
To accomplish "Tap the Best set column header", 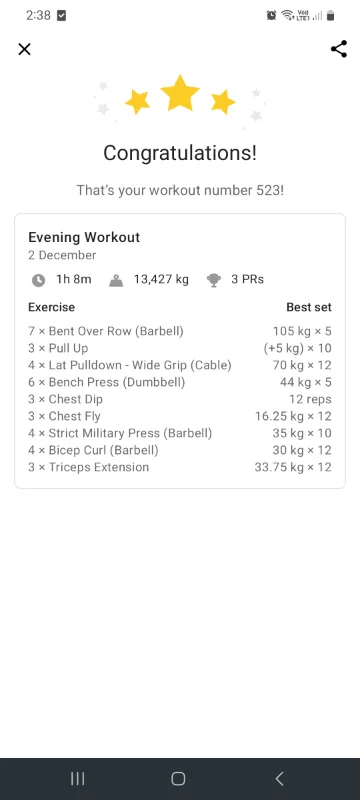I will [x=309, y=307].
